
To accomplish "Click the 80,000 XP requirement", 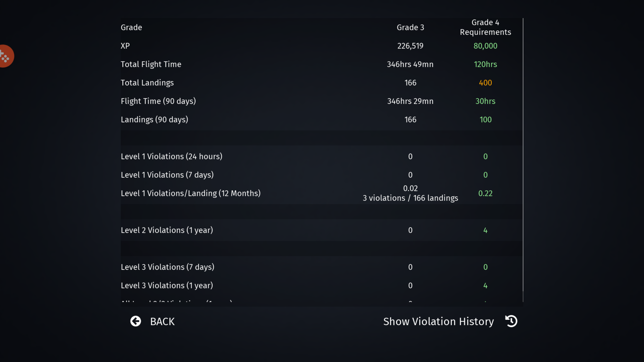I will pyautogui.click(x=485, y=46).
